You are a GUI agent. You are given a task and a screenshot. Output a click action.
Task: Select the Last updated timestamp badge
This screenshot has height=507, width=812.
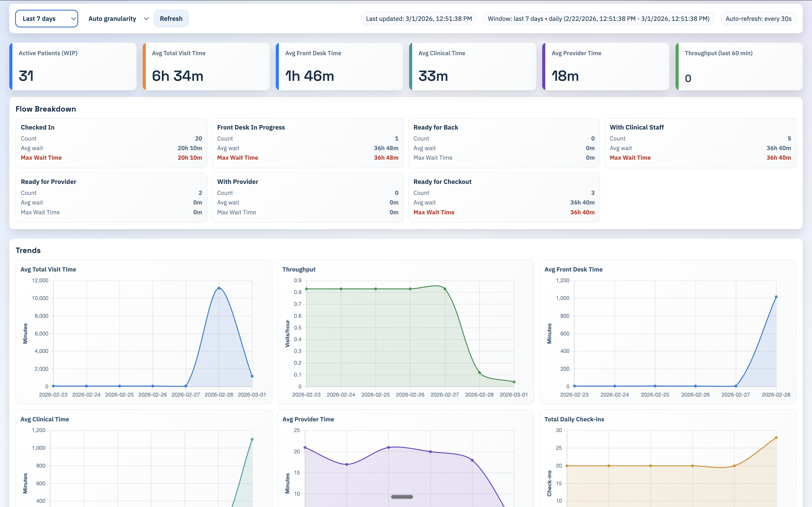[418, 18]
